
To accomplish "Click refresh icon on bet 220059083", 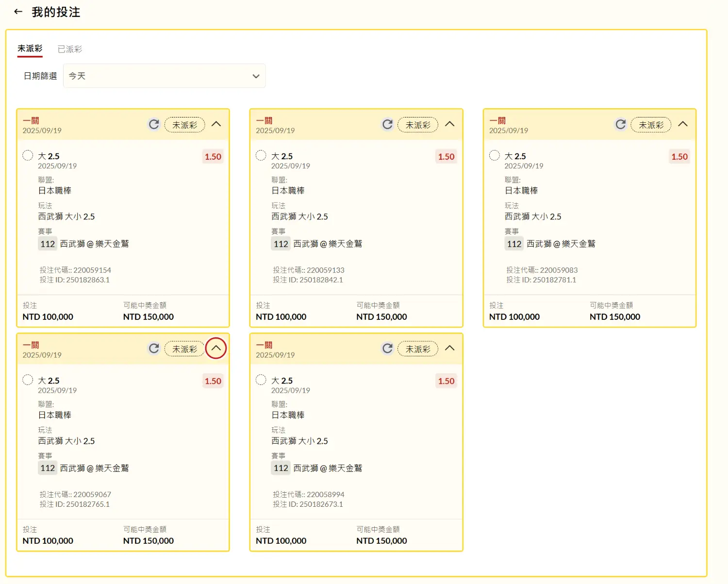I will click(x=620, y=124).
